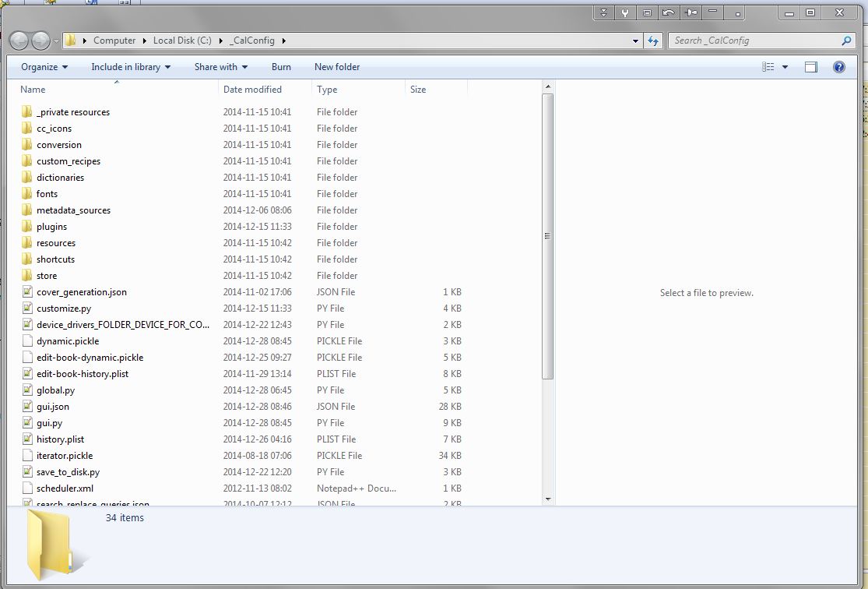Screen dimensions: 868x589
Task: Click the cover_generation.json file icon
Action: [x=27, y=291]
